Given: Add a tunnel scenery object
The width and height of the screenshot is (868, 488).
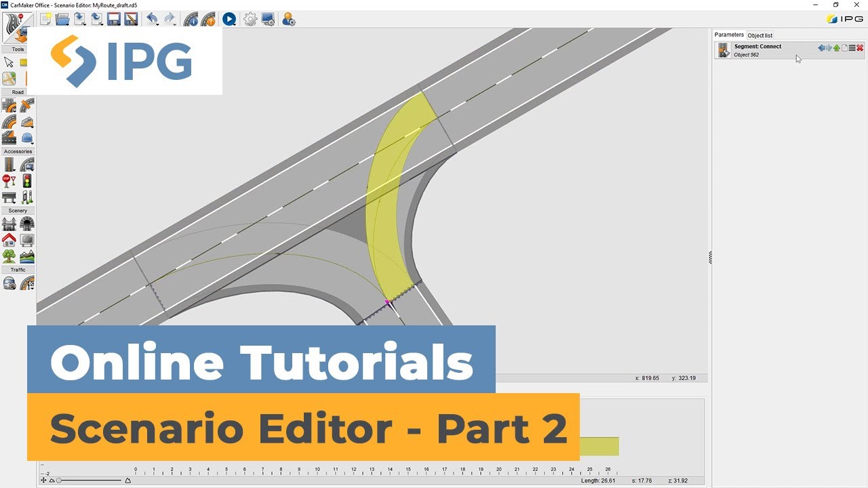Looking at the screenshot, I should pos(27,224).
